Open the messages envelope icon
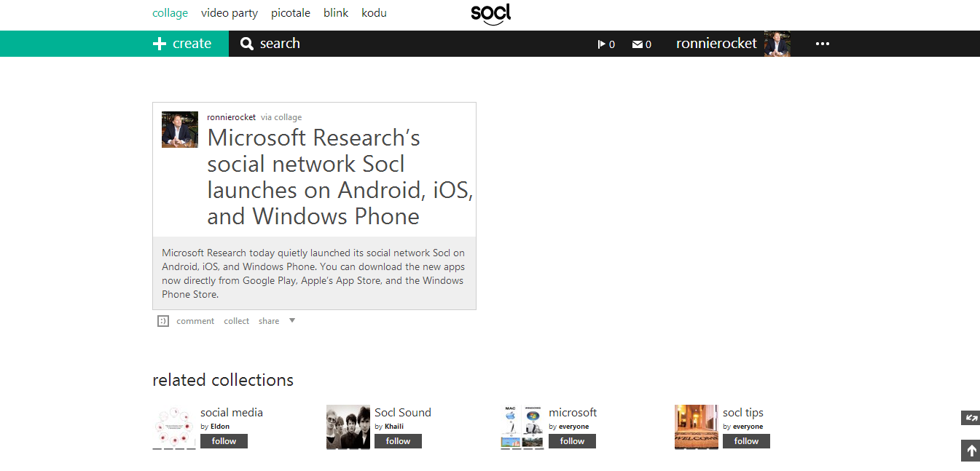The height and width of the screenshot is (471, 980). [638, 44]
